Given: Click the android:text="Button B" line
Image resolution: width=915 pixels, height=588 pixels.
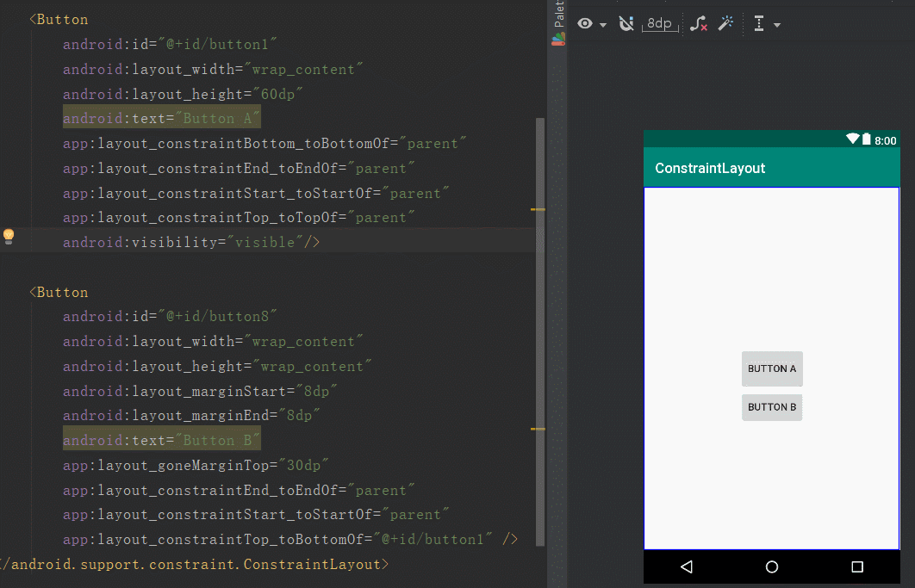Looking at the screenshot, I should [162, 441].
